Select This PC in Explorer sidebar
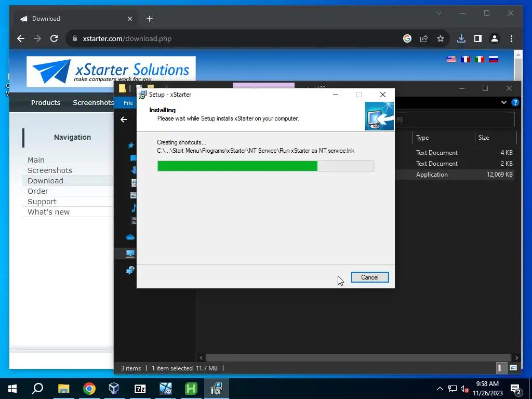This screenshot has width=532, height=399. point(130,254)
